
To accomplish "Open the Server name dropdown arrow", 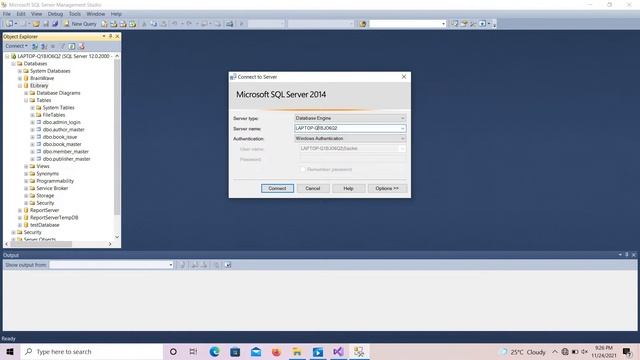I will (x=402, y=128).
